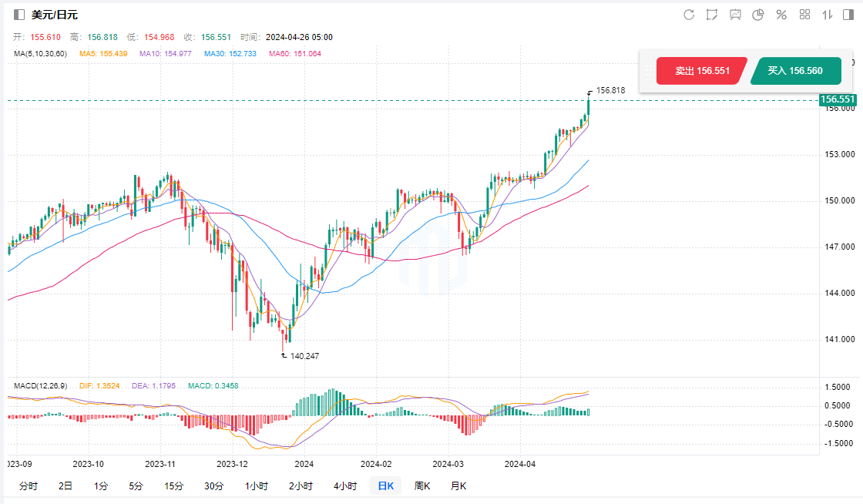Click the pie chart icon

tap(758, 15)
